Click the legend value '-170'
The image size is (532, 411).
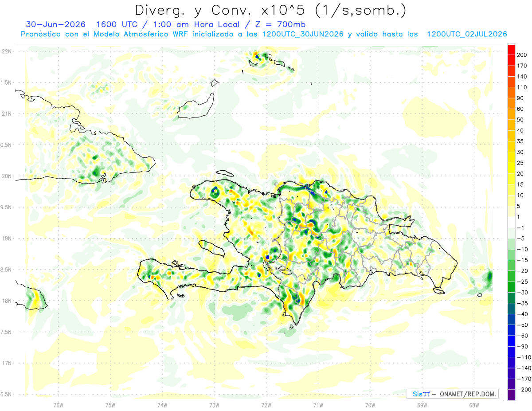[x=524, y=379]
